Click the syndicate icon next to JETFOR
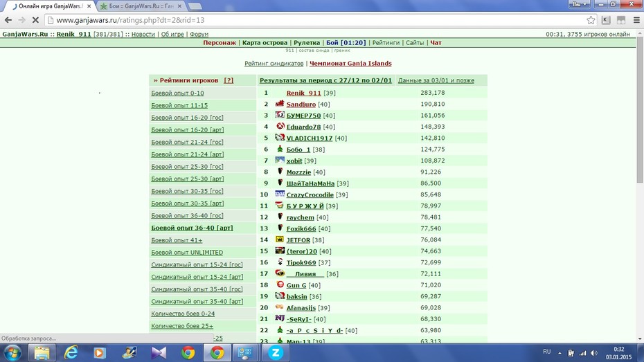Viewport: 644px width, 362px height. (x=280, y=239)
